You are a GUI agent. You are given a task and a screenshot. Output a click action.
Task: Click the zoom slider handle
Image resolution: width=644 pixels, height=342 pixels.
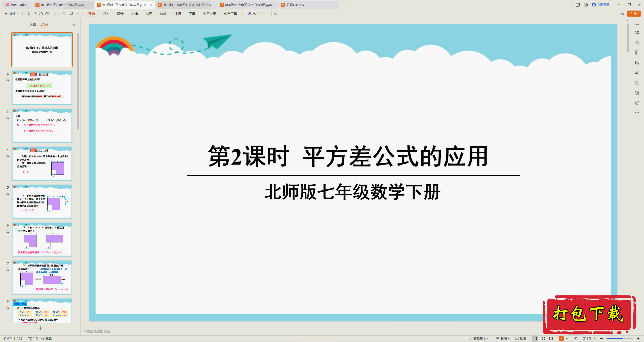tap(624, 338)
